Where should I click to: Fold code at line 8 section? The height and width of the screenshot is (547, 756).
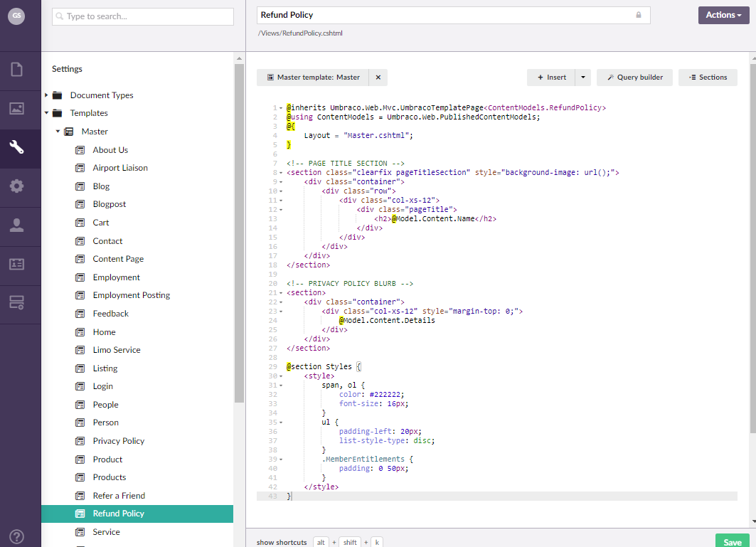coord(281,173)
